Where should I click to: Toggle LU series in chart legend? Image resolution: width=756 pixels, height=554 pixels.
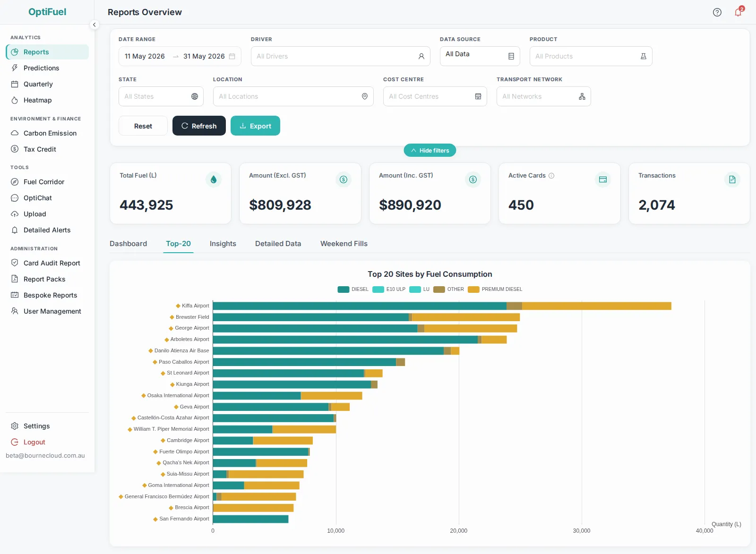coord(420,290)
